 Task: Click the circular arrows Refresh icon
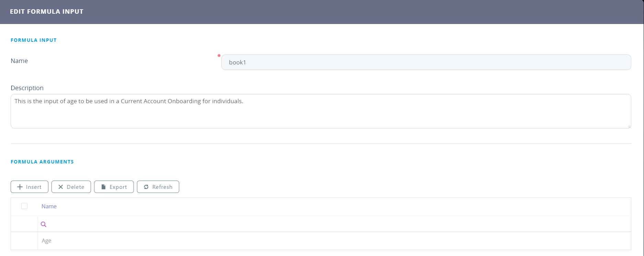[x=146, y=187]
